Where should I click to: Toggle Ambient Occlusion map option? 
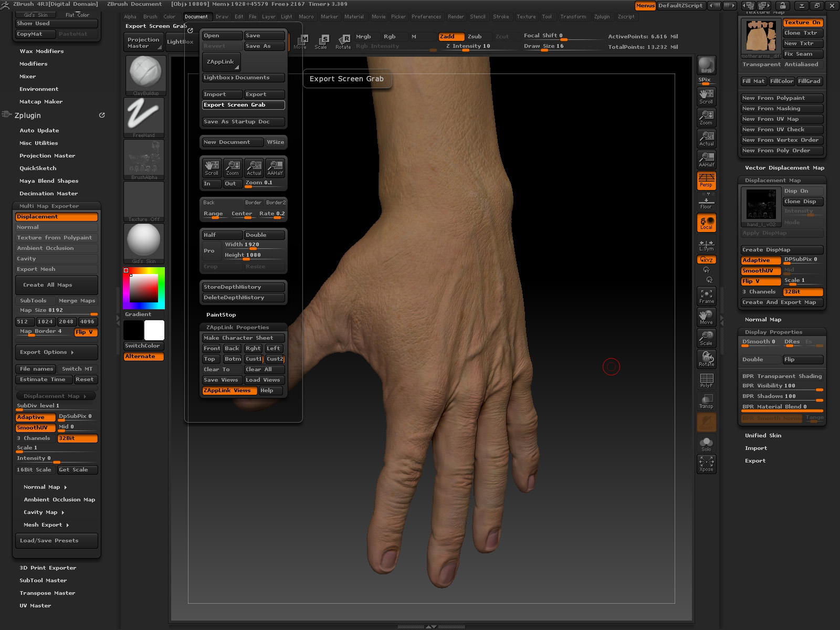57,248
